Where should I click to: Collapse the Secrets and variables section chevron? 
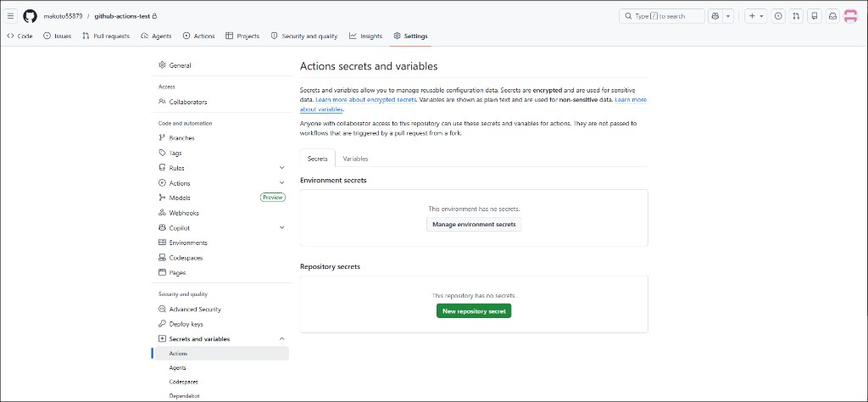281,339
